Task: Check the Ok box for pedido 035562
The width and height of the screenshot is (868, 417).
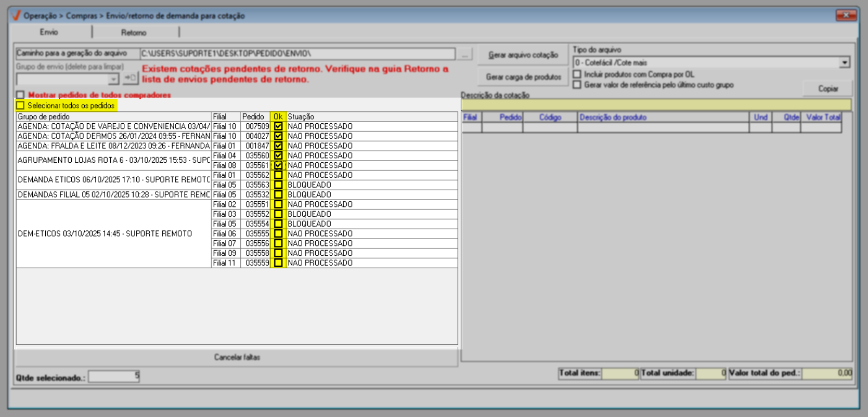Action: pyautogui.click(x=278, y=175)
